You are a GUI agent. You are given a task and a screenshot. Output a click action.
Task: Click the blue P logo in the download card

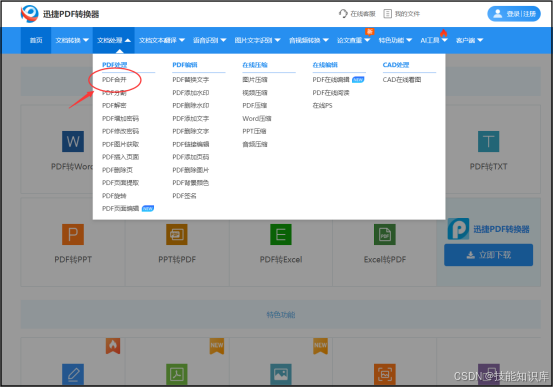(x=458, y=229)
